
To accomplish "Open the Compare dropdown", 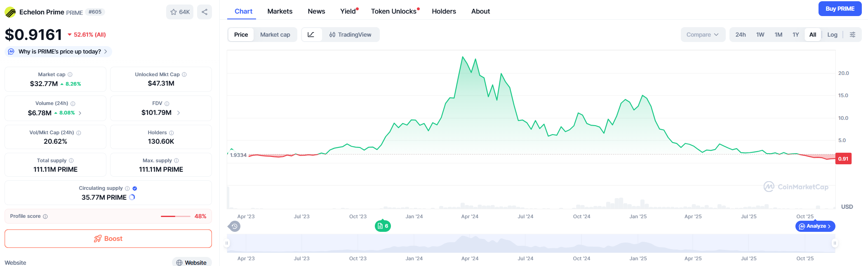I will 703,35.
